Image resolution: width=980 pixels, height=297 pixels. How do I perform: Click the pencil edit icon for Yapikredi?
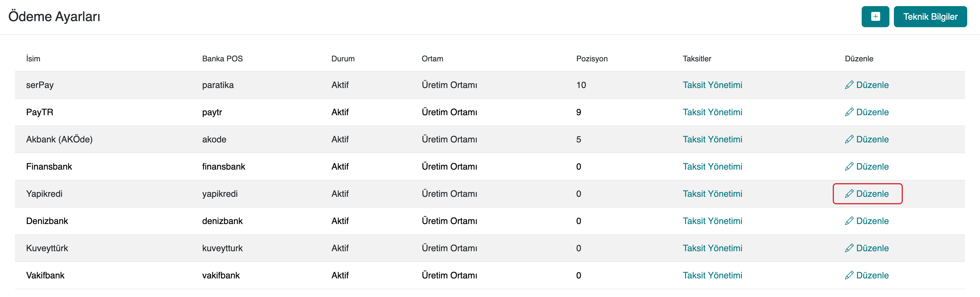pyautogui.click(x=849, y=193)
